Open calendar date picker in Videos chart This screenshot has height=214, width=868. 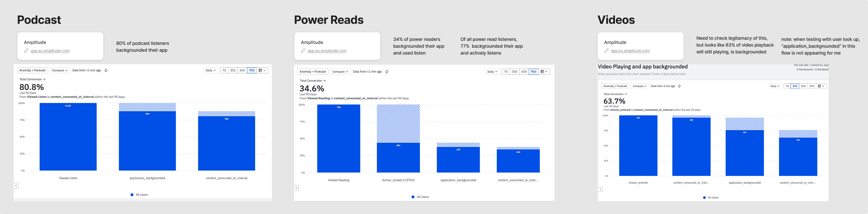(822, 86)
